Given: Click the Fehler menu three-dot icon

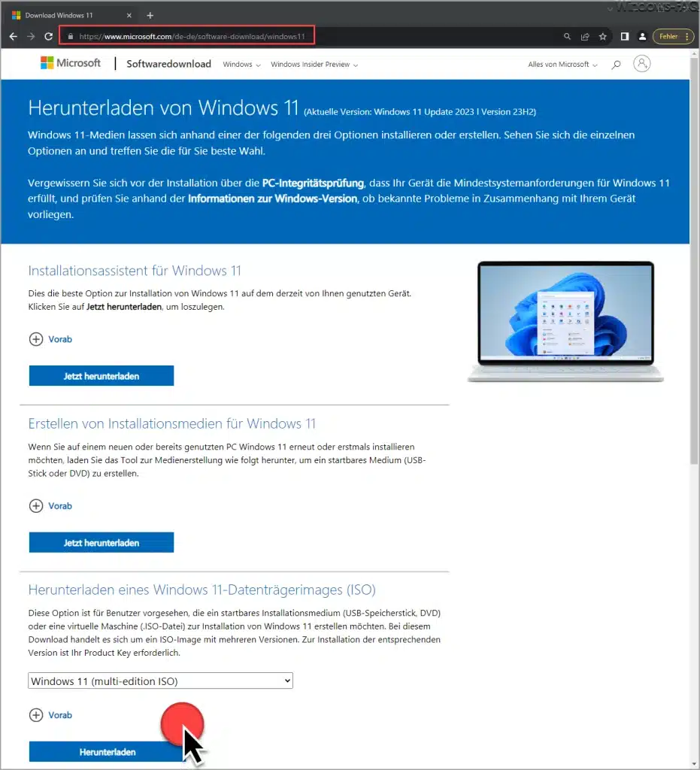Looking at the screenshot, I should [686, 36].
